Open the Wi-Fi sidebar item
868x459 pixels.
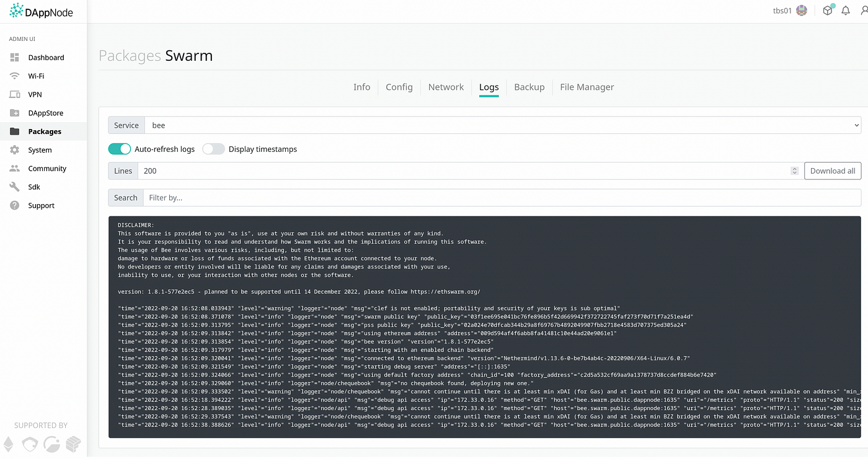tap(43, 76)
